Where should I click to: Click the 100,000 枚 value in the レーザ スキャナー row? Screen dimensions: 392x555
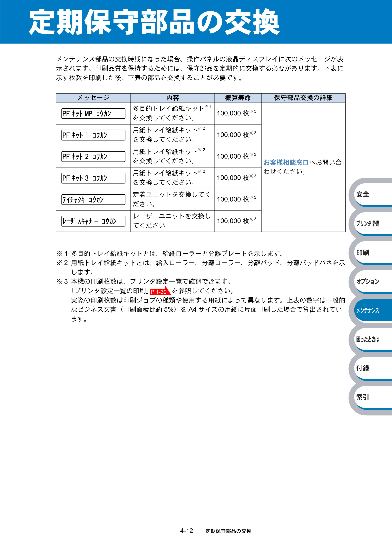(x=236, y=221)
